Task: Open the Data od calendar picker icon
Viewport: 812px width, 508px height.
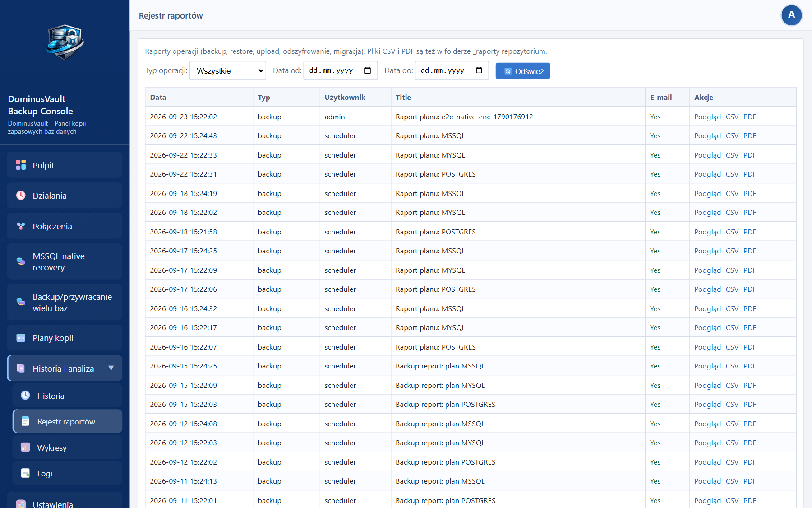Action: 368,70
